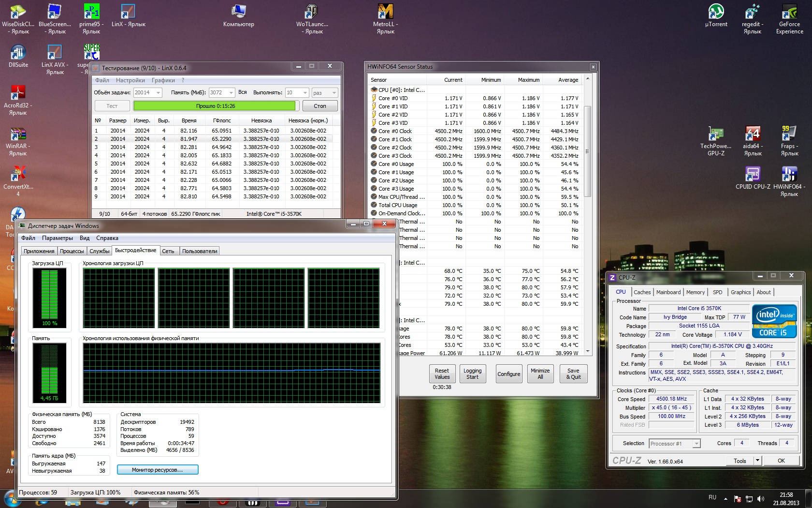This screenshot has height=508, width=812.
Task: Launch the aida64 desktop shortcut
Action: pyautogui.click(x=753, y=141)
